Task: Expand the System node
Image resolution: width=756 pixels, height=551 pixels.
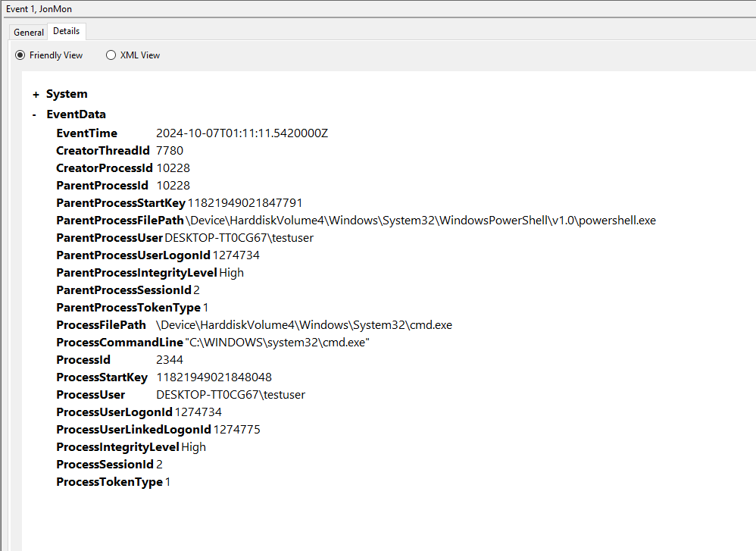Action: point(36,95)
